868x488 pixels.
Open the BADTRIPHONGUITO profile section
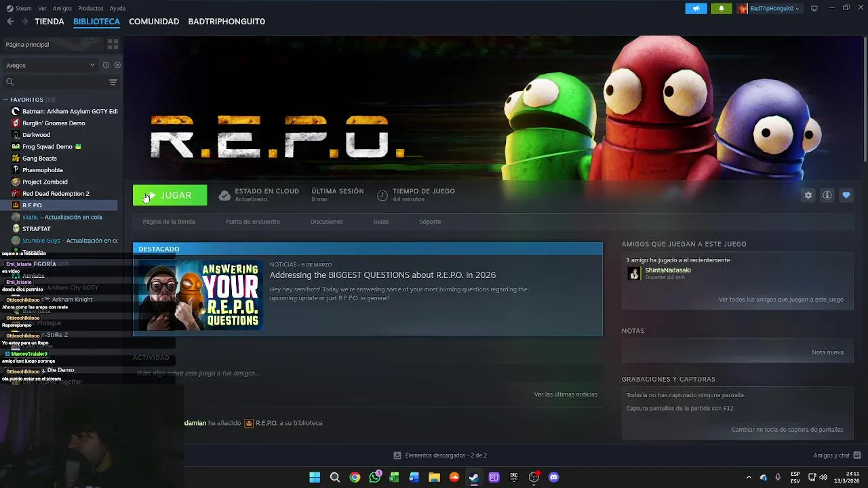[226, 22]
